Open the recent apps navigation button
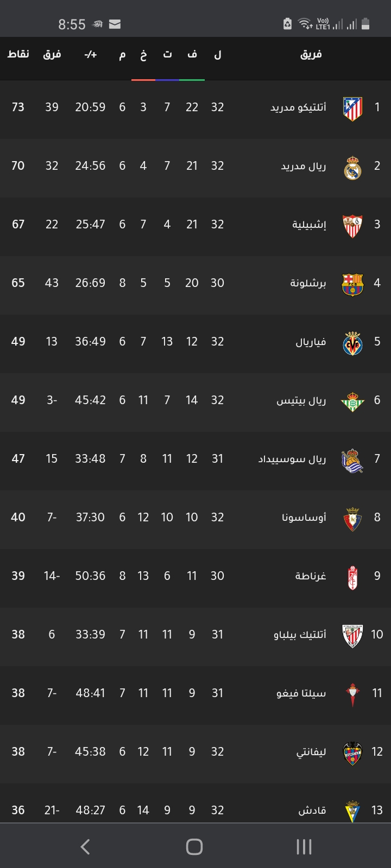 point(304,846)
